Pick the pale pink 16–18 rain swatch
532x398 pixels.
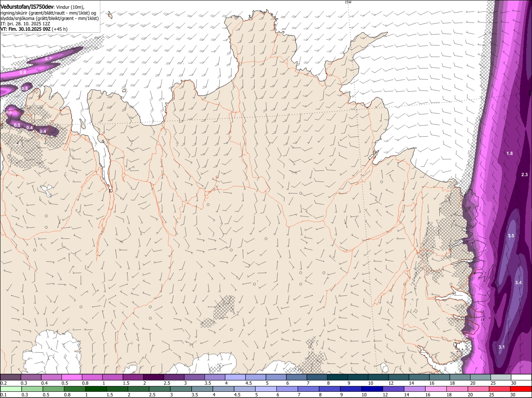point(436,389)
